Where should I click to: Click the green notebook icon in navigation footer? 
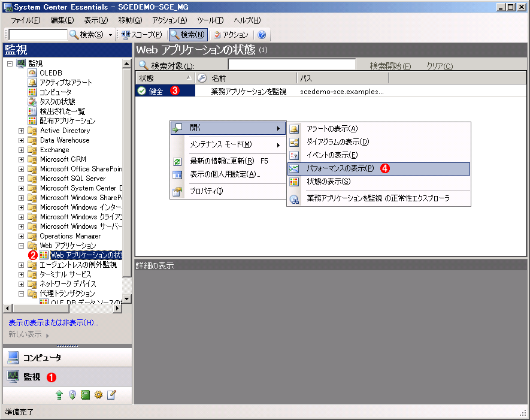click(86, 395)
